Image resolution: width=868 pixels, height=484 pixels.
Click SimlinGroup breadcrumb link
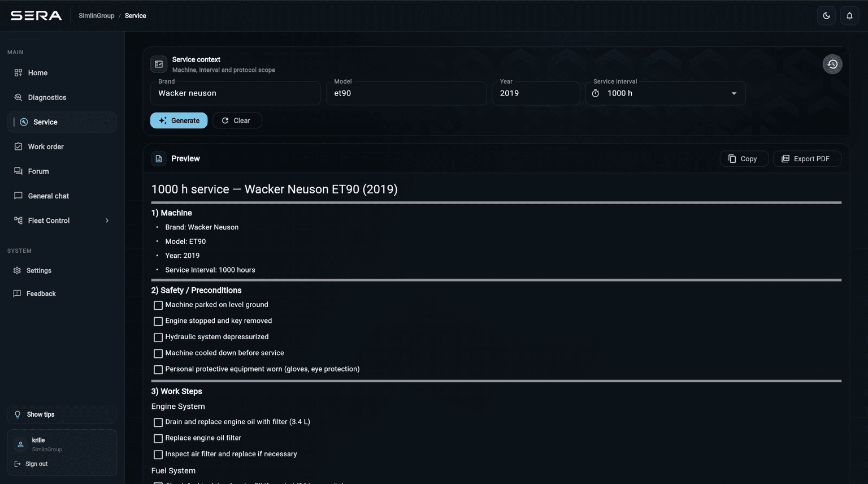[x=97, y=16]
